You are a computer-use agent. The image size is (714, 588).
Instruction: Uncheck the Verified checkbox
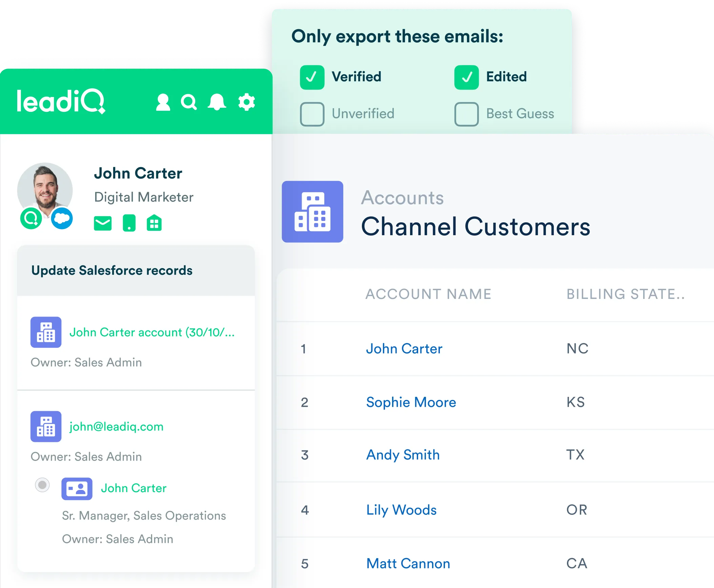point(312,77)
